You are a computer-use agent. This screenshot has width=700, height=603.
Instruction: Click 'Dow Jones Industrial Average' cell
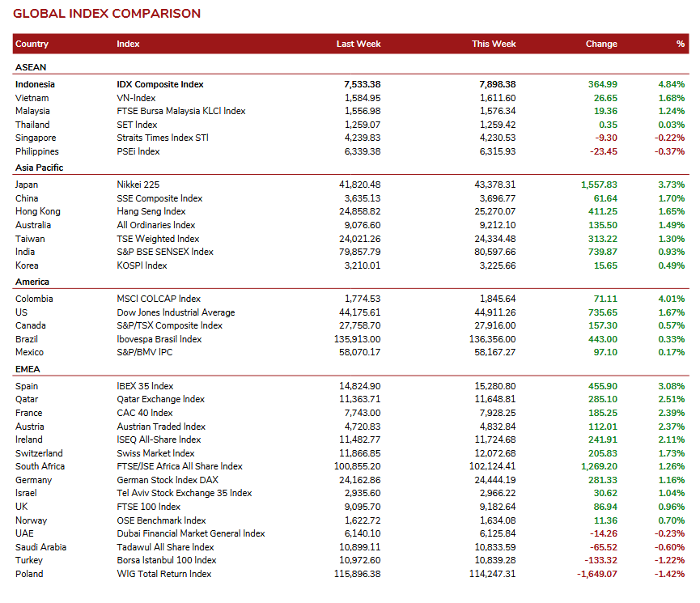pyautogui.click(x=176, y=312)
